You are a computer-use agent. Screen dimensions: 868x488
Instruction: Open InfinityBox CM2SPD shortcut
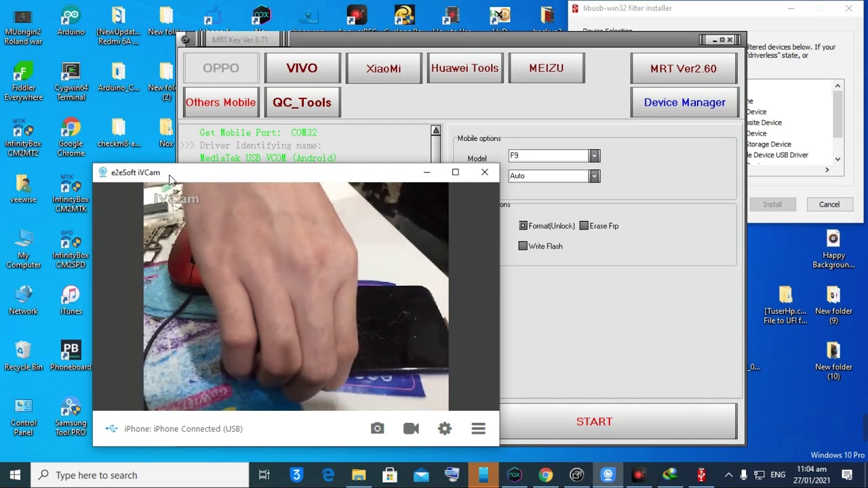(71, 249)
